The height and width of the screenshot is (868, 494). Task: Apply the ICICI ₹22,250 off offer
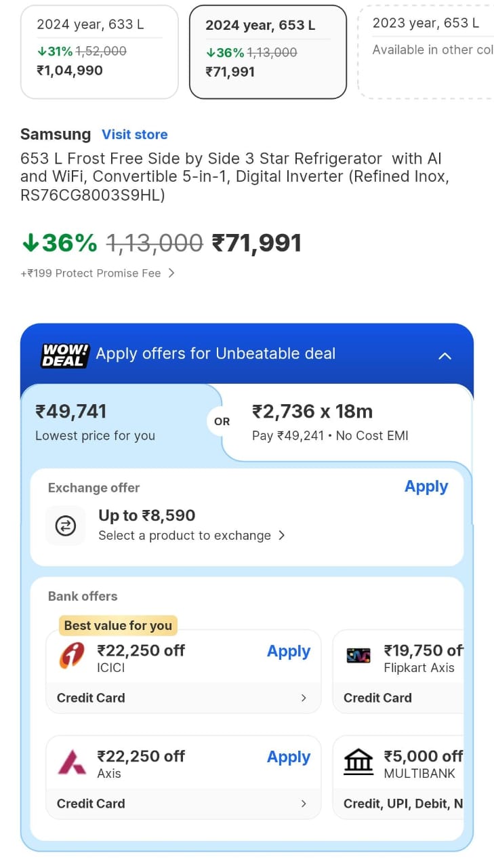(289, 652)
